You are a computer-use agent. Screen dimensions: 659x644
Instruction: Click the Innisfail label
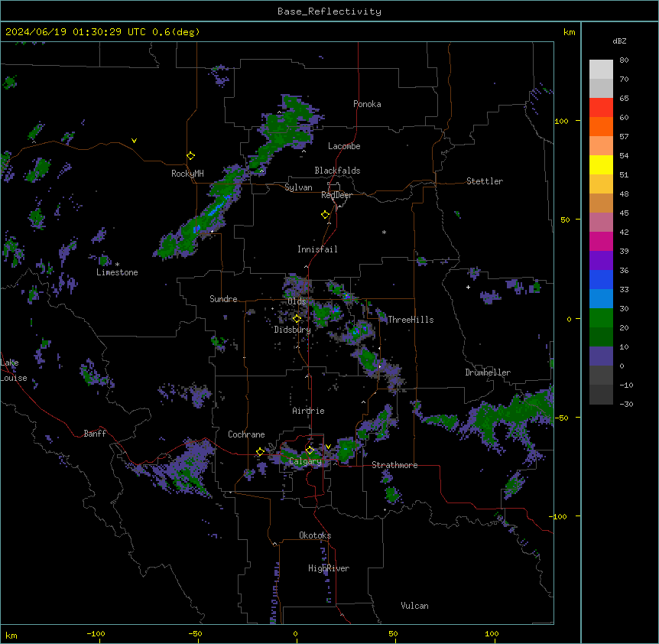[317, 249]
